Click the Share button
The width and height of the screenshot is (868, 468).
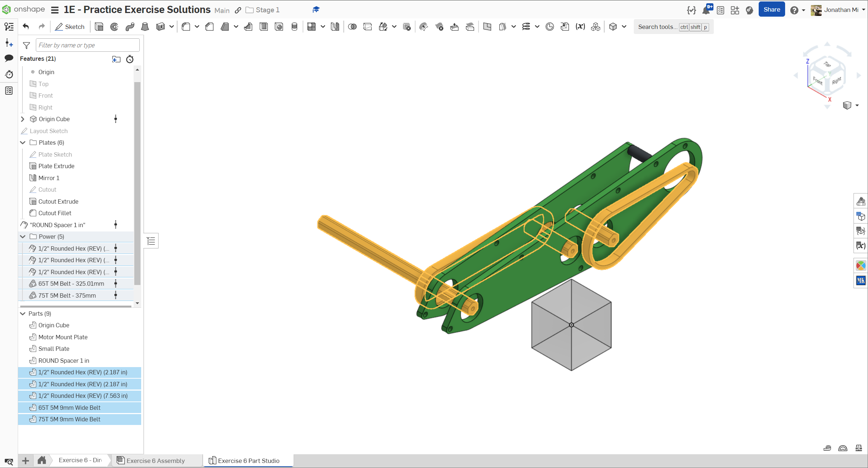point(771,10)
